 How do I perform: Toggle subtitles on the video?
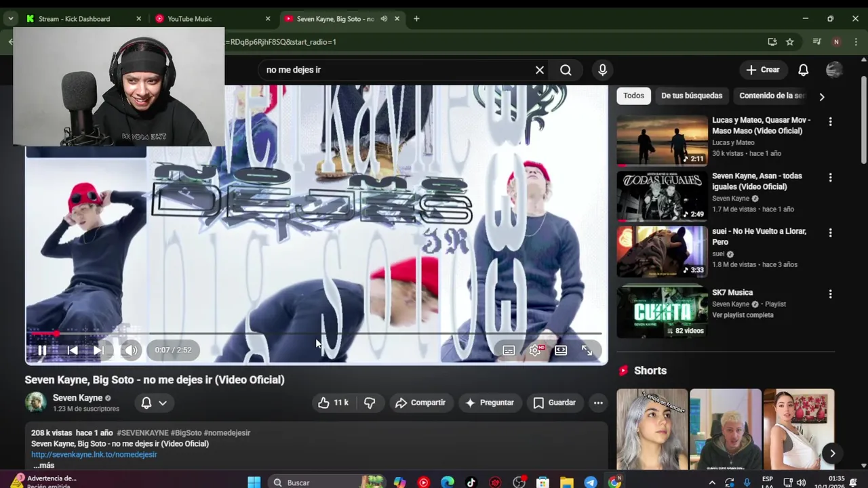click(509, 350)
